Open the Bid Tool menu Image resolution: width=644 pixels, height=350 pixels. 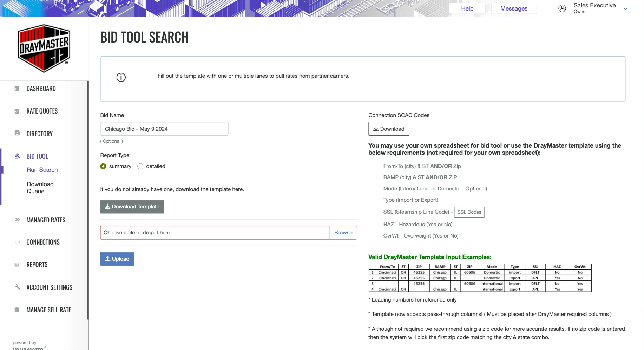pos(37,156)
